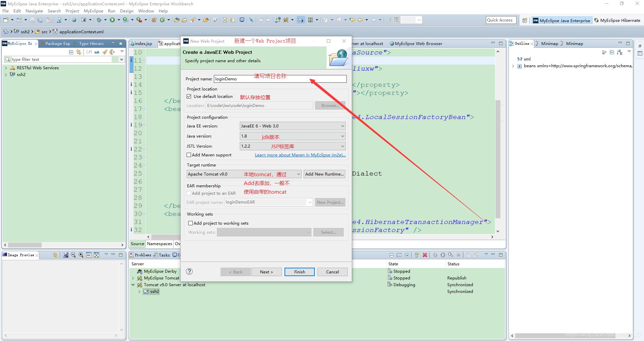
Task: Click the type filter text field
Action: 62,59
